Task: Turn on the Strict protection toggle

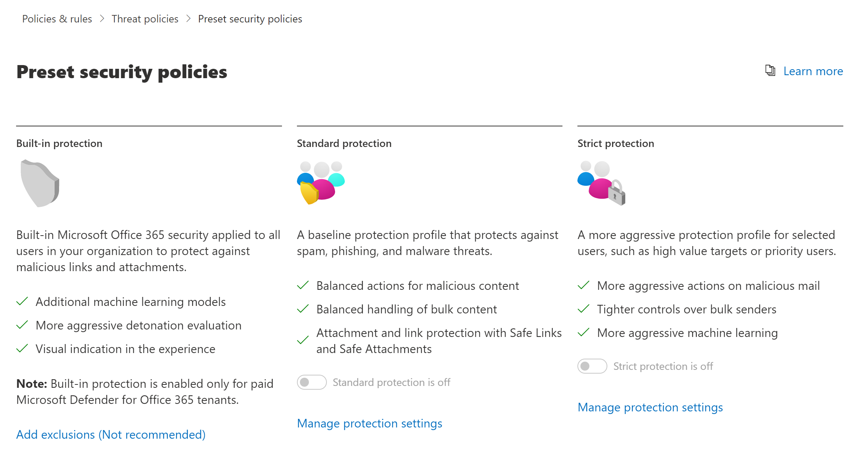Action: click(592, 366)
